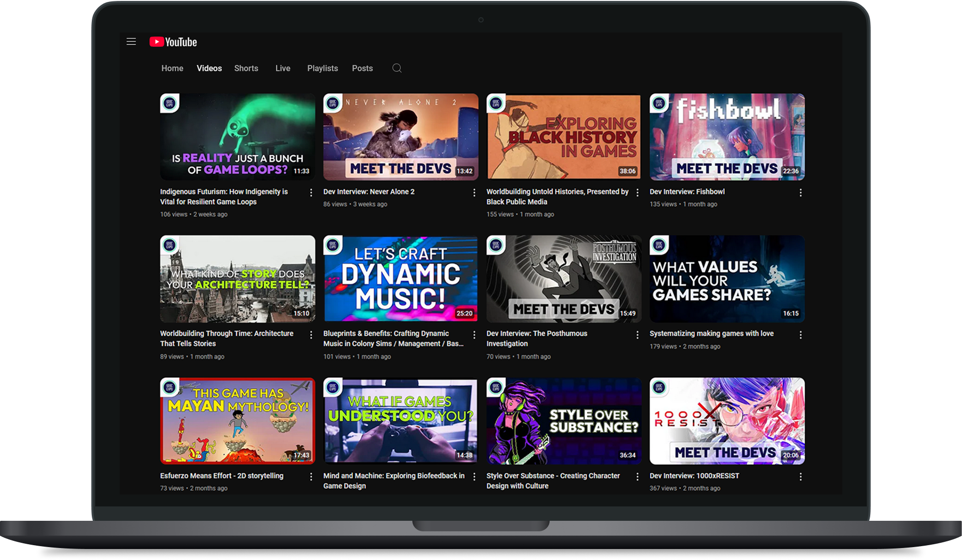Open more options for Dev Interview: 1000xRESIST
962x560 pixels.
coord(800,476)
